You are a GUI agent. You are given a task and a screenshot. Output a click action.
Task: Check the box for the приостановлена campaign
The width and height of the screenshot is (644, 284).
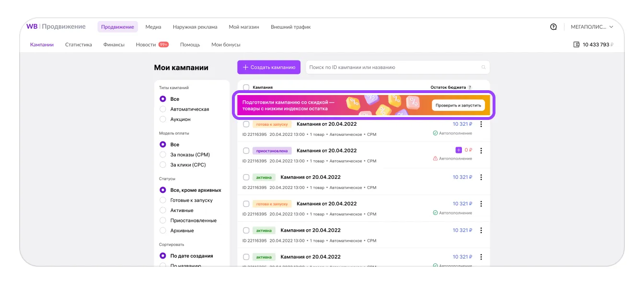[x=246, y=151]
